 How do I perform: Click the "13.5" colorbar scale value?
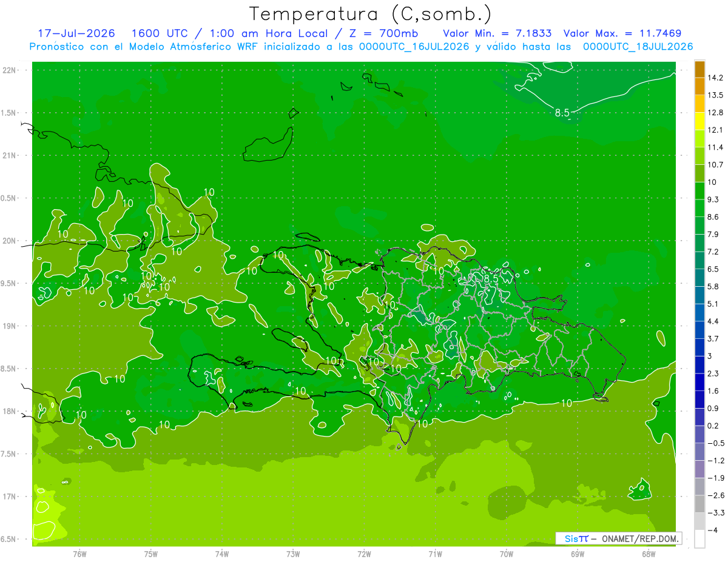[x=715, y=95]
